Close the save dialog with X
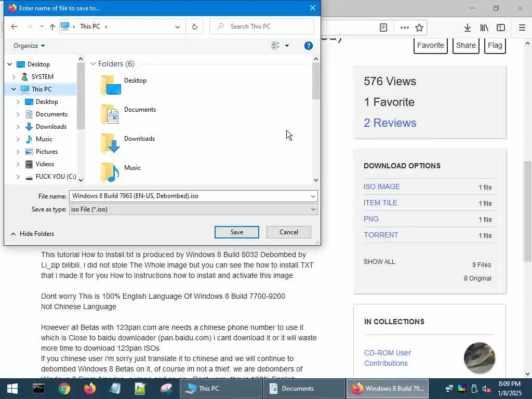 312,8
